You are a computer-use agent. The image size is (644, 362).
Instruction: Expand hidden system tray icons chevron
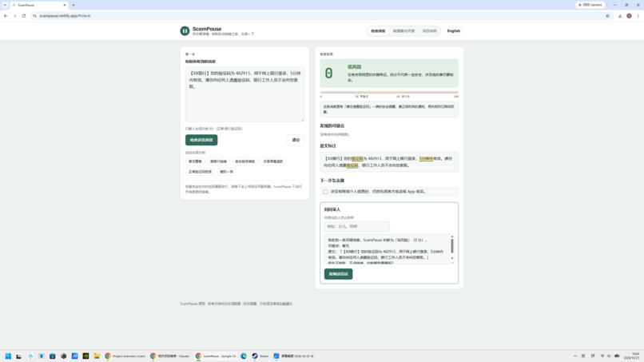click(575, 356)
